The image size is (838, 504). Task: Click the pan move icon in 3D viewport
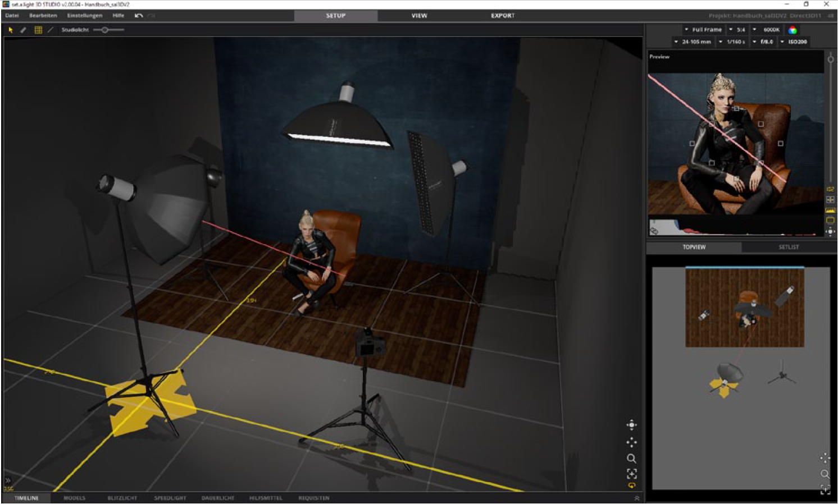coord(631,442)
